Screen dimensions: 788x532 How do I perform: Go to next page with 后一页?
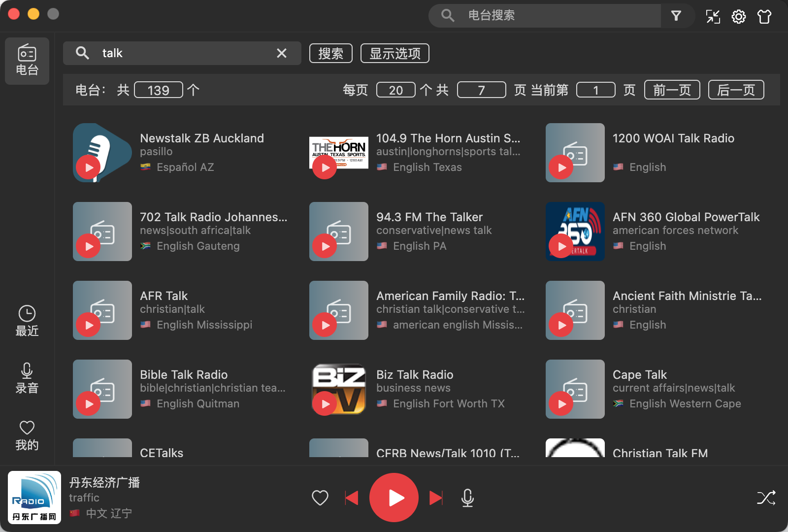(736, 90)
